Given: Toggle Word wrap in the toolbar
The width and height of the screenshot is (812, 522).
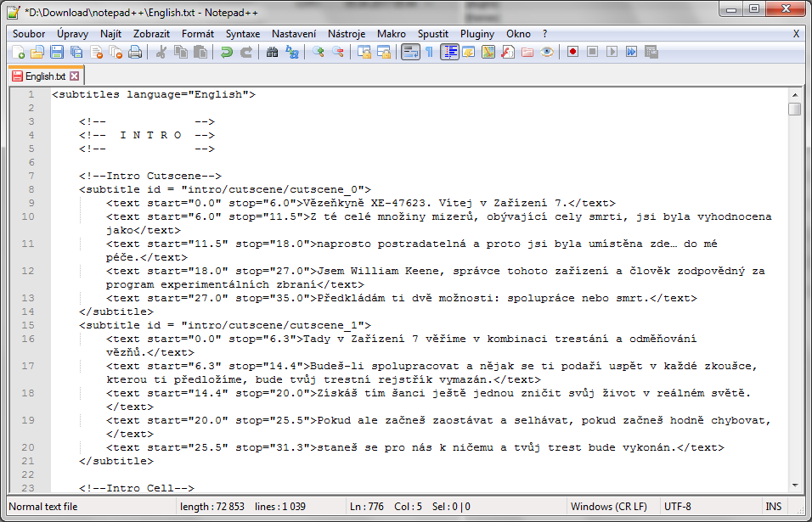Looking at the screenshot, I should (409, 53).
